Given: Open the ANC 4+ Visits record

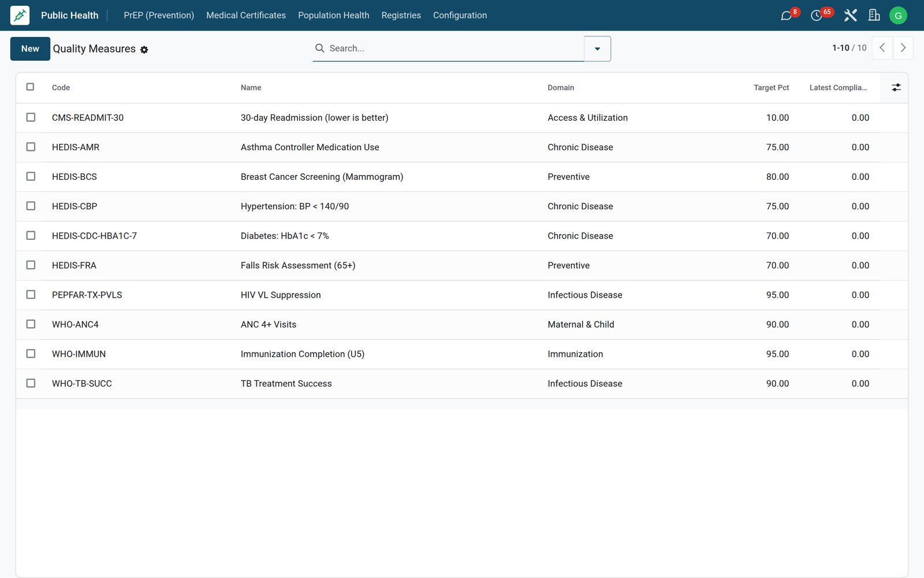Looking at the screenshot, I should pos(269,324).
